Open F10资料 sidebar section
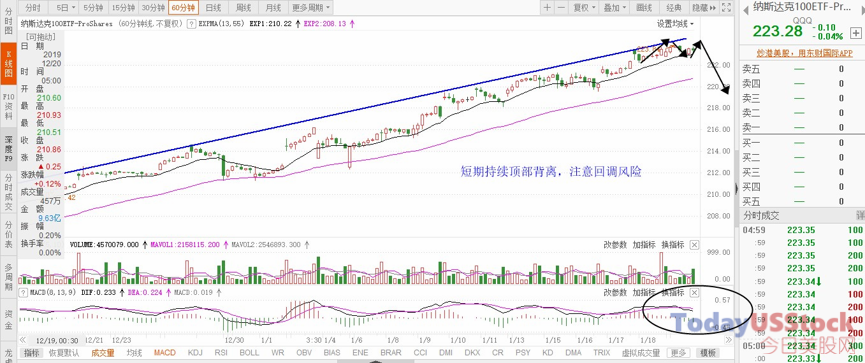865x363 pixels. point(8,106)
